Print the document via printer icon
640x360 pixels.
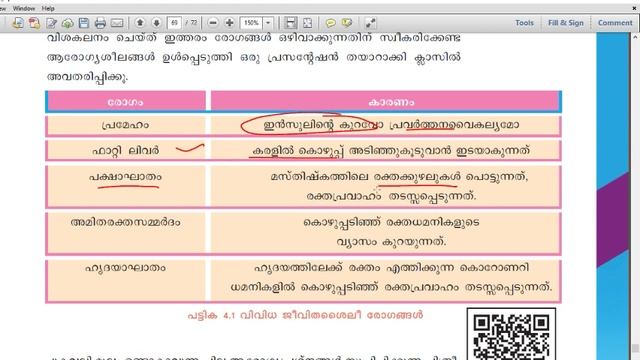point(100,23)
